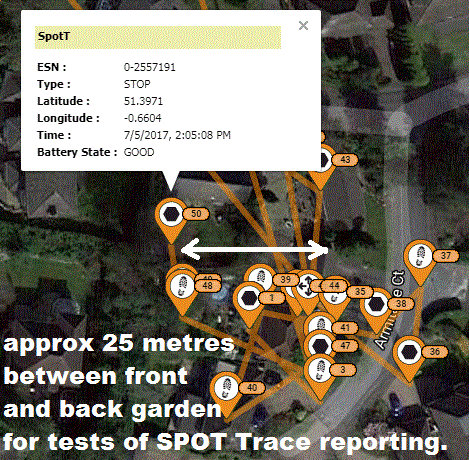Click the number tag 35

point(360,292)
